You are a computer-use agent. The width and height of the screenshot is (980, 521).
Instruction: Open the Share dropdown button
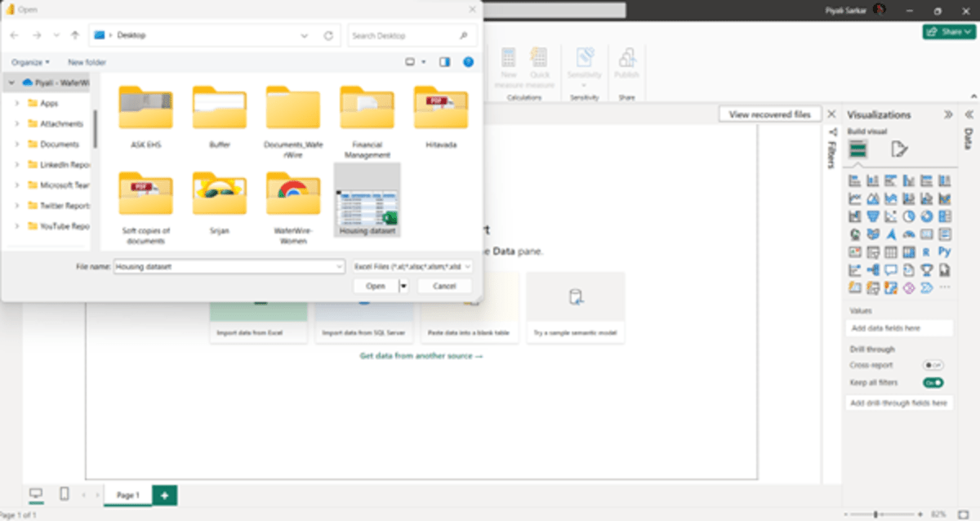[x=948, y=32]
